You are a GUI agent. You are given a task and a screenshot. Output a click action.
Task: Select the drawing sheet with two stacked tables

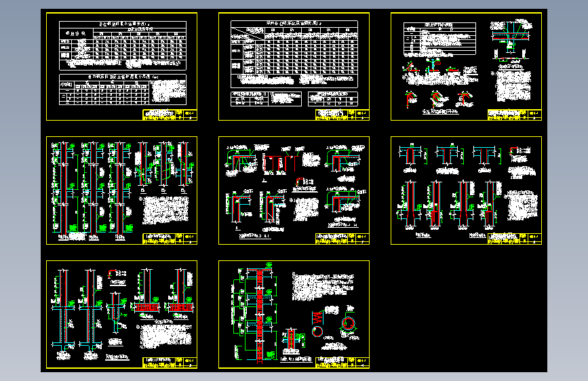[x=121, y=66]
